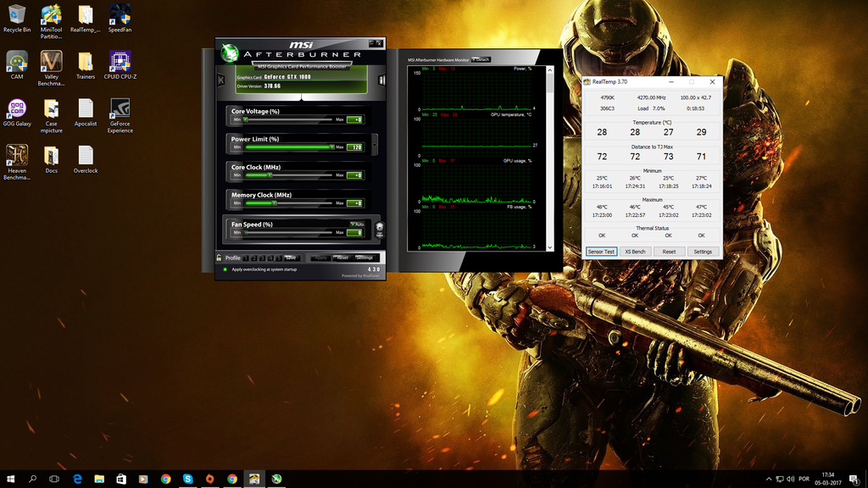Open Windows Store from the taskbar
This screenshot has height=488, width=868.
coord(121,480)
